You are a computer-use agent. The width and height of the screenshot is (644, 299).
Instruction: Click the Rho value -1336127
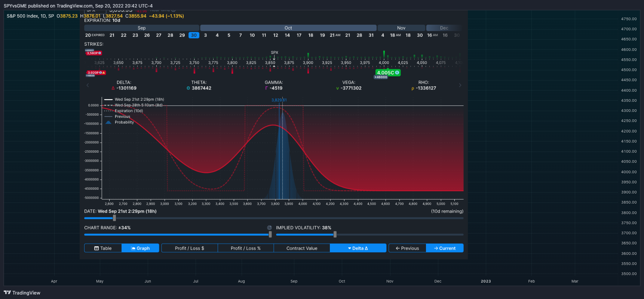point(426,88)
